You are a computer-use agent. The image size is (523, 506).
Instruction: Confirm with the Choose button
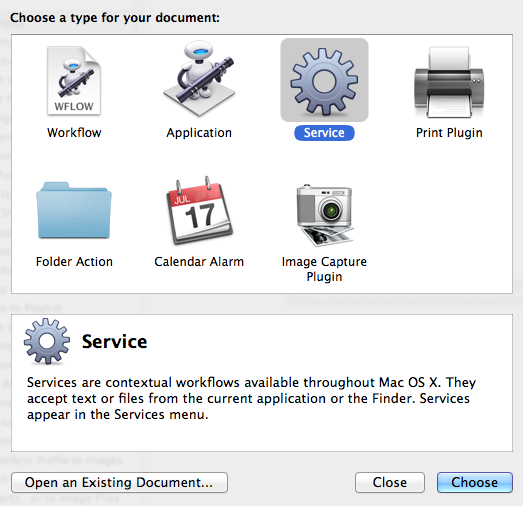pyautogui.click(x=475, y=482)
